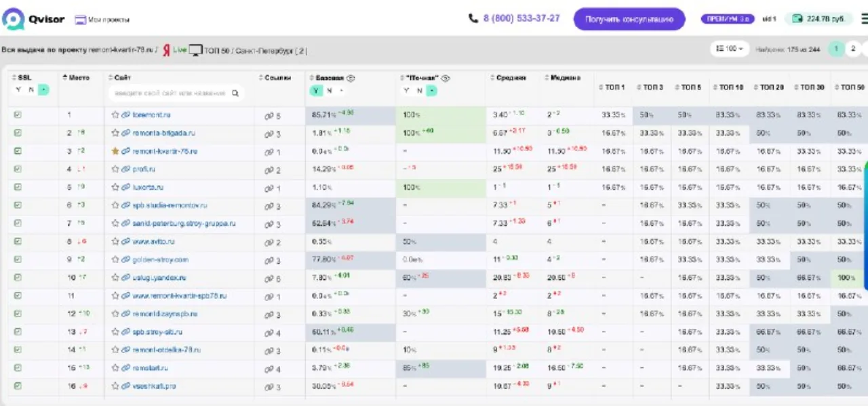
Task: Click the eye icon next to Базовая header
Action: (351, 78)
